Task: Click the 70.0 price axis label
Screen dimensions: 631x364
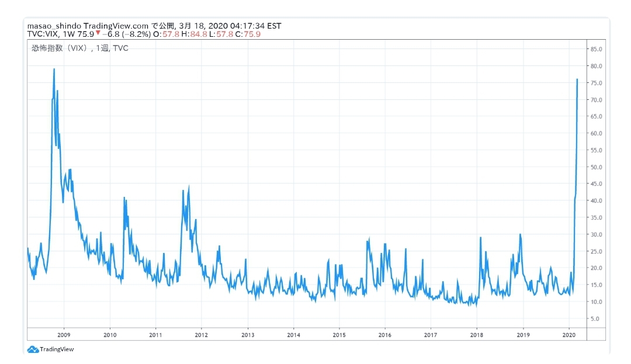Action: pyautogui.click(x=596, y=100)
